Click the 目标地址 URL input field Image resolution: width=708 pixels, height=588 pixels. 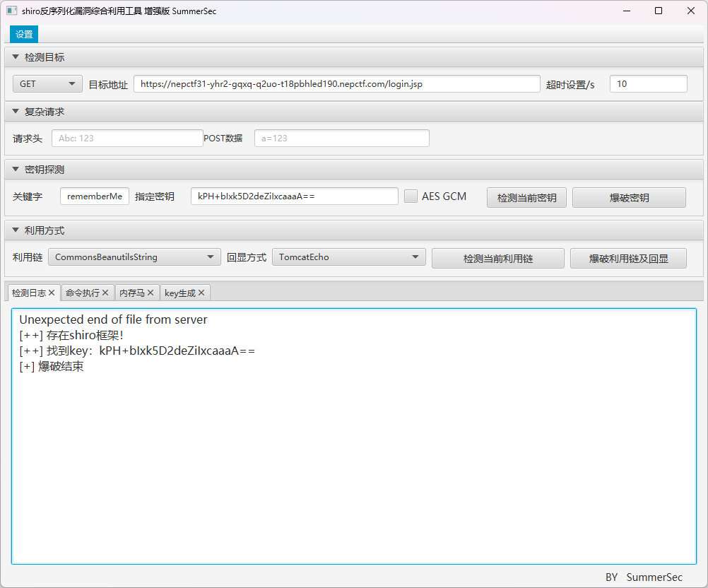click(336, 83)
